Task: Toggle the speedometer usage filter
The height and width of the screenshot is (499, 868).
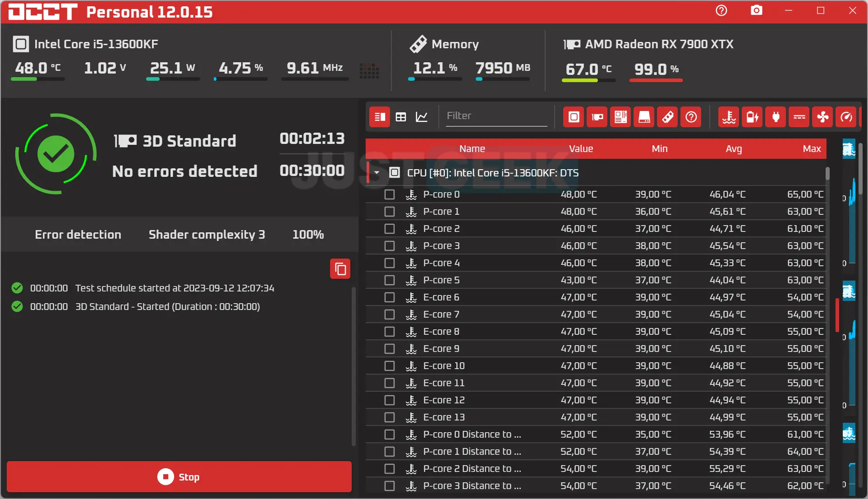Action: click(x=846, y=117)
